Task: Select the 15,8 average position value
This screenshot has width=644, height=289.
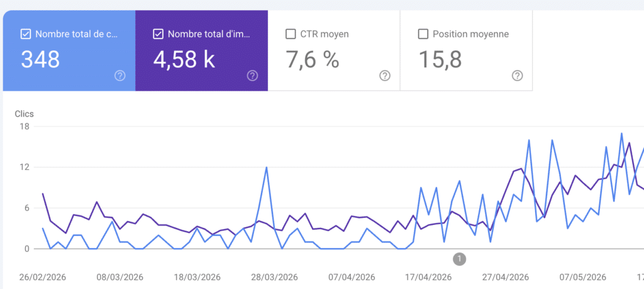Action: pos(440,60)
